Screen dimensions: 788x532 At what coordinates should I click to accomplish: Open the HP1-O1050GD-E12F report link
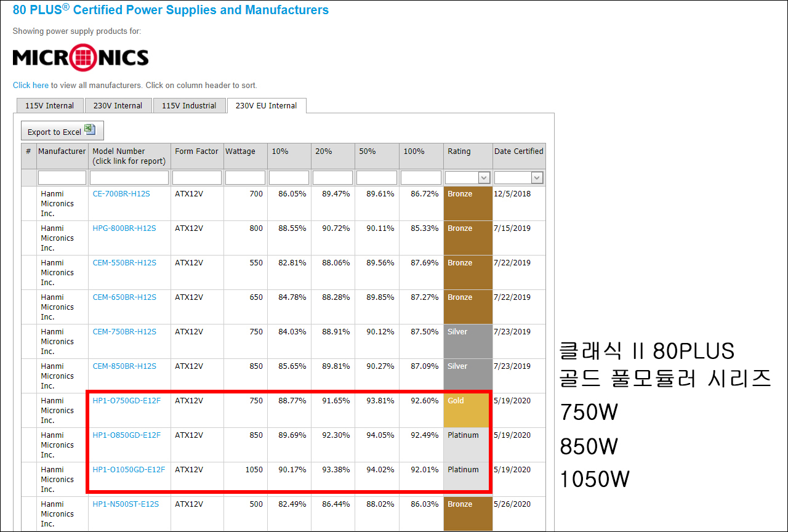pos(129,470)
